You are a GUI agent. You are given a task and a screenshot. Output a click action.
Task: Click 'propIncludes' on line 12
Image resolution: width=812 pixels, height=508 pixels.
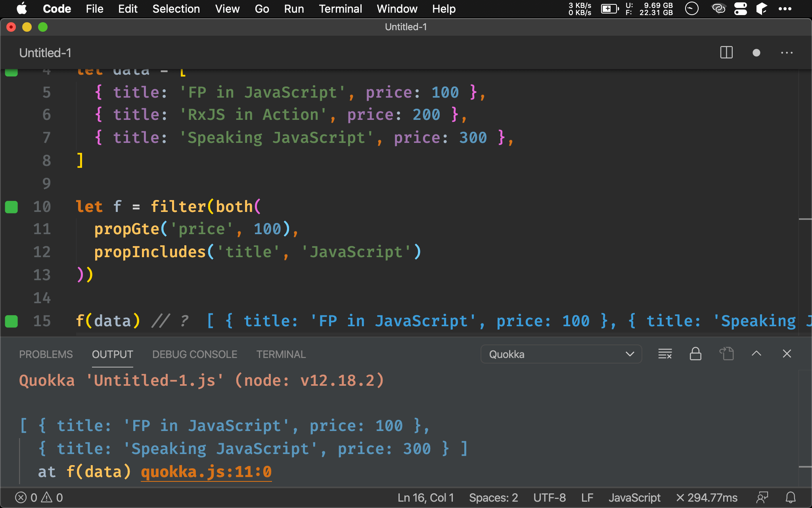click(150, 252)
